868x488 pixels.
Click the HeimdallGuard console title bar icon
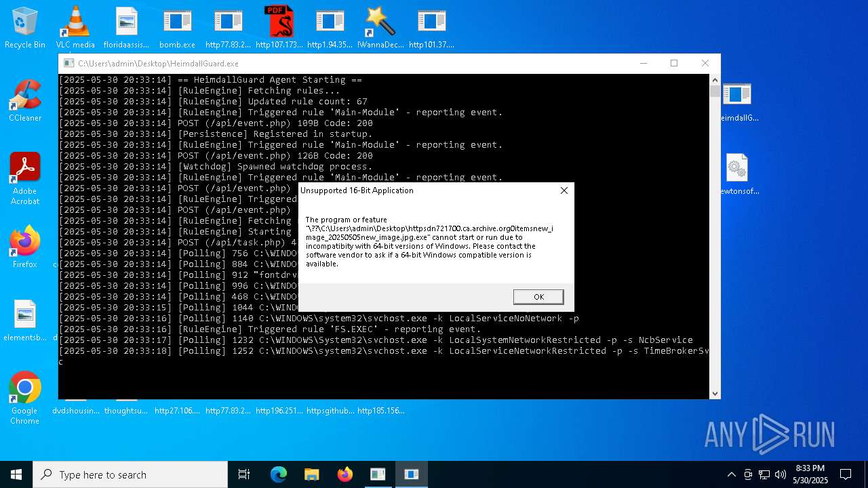point(68,63)
